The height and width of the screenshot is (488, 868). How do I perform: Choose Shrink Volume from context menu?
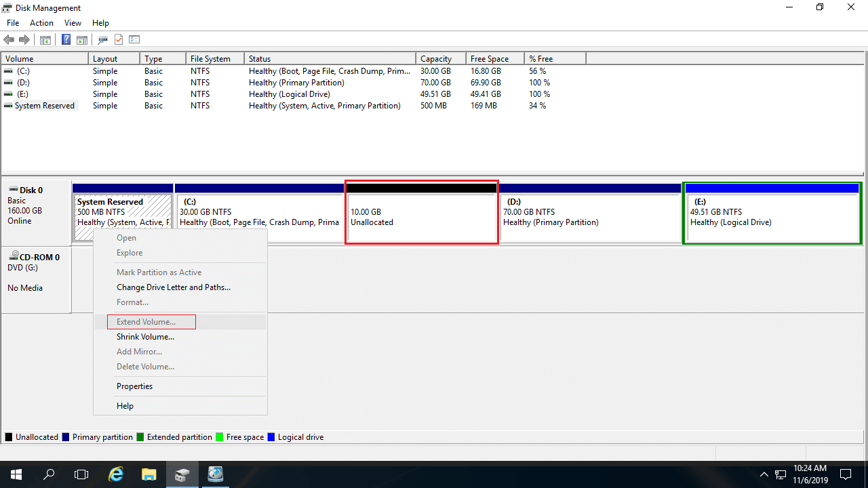click(145, 337)
